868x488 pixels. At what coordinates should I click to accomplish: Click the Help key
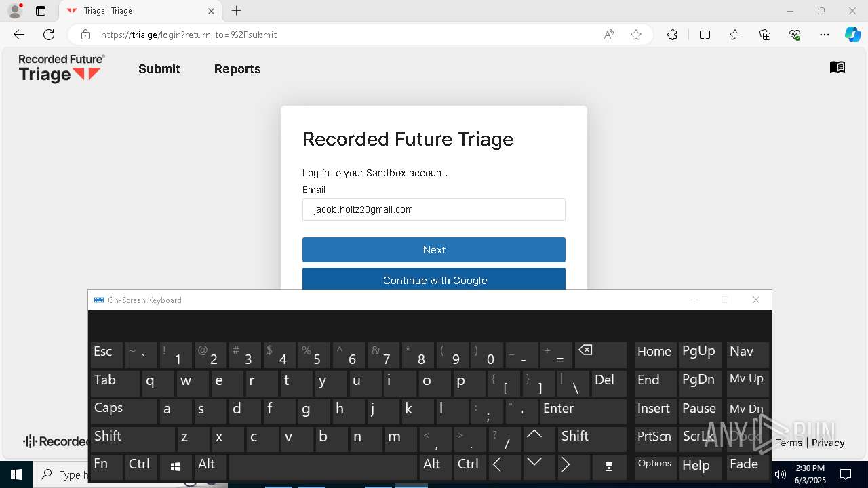point(700,466)
